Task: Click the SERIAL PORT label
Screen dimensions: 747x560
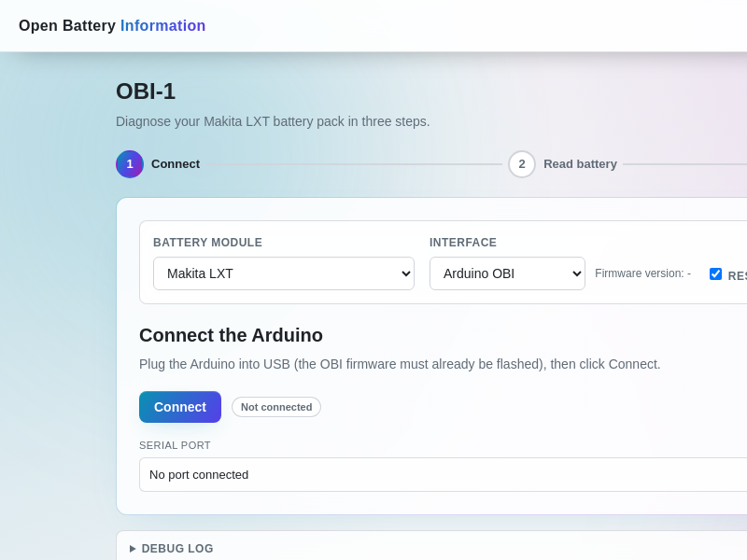Action: pos(175,445)
